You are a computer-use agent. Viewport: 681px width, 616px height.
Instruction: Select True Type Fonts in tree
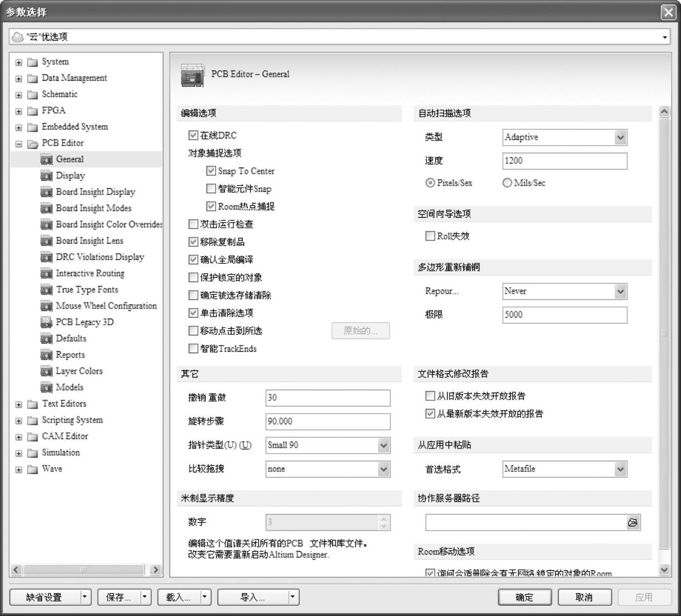87,290
